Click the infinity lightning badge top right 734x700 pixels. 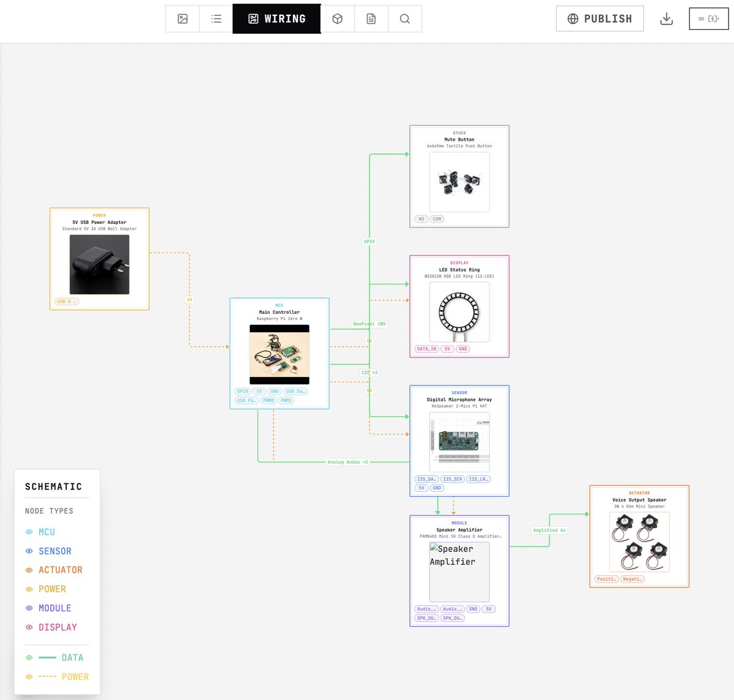click(708, 19)
